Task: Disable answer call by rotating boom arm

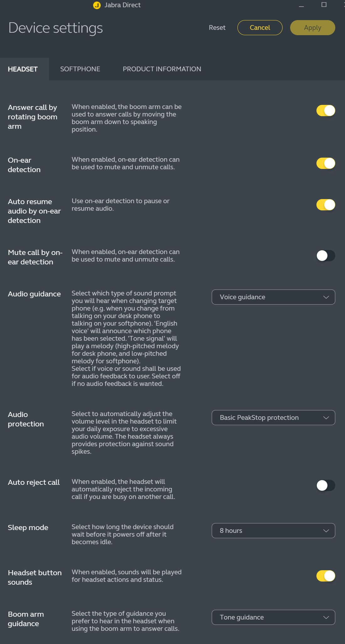Action: click(326, 111)
